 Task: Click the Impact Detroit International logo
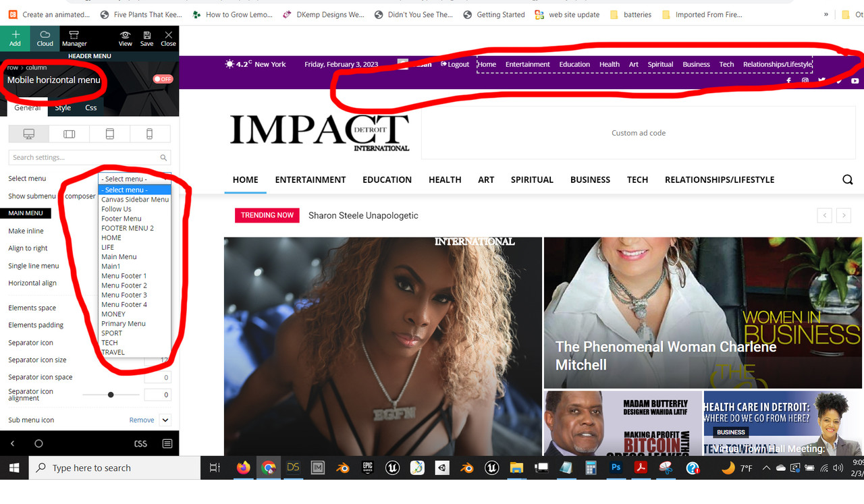[x=320, y=132]
